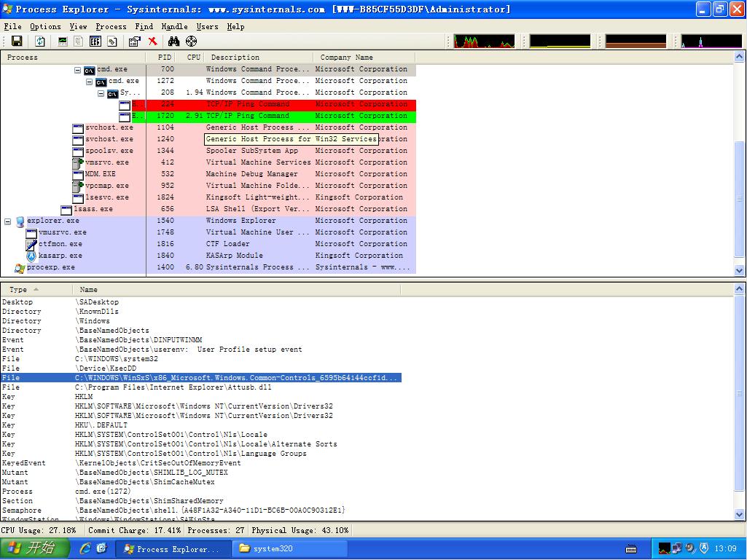Open the Options menu
Viewport: 747px width, 560px height.
(x=45, y=26)
